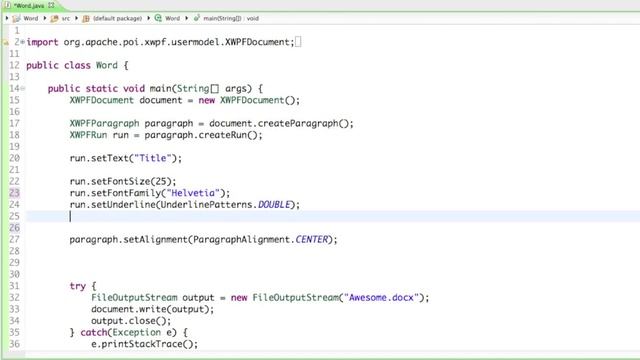The width and height of the screenshot is (640, 360).
Task: Click the src folder icon in the breadcrumb
Action: click(54, 18)
